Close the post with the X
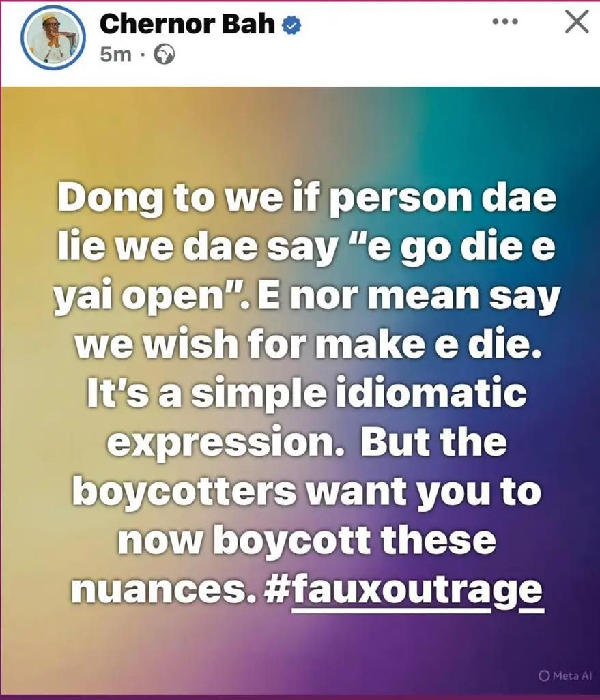 (x=577, y=21)
